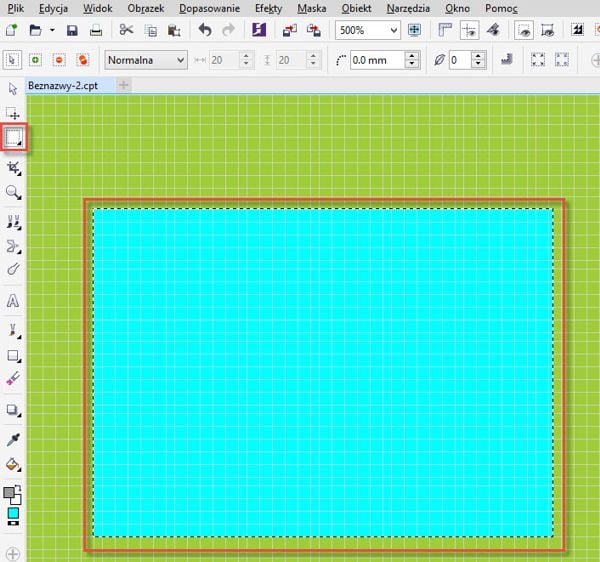Select the Drop Shadow tool
Screen dimensions: 600x562
(x=14, y=410)
